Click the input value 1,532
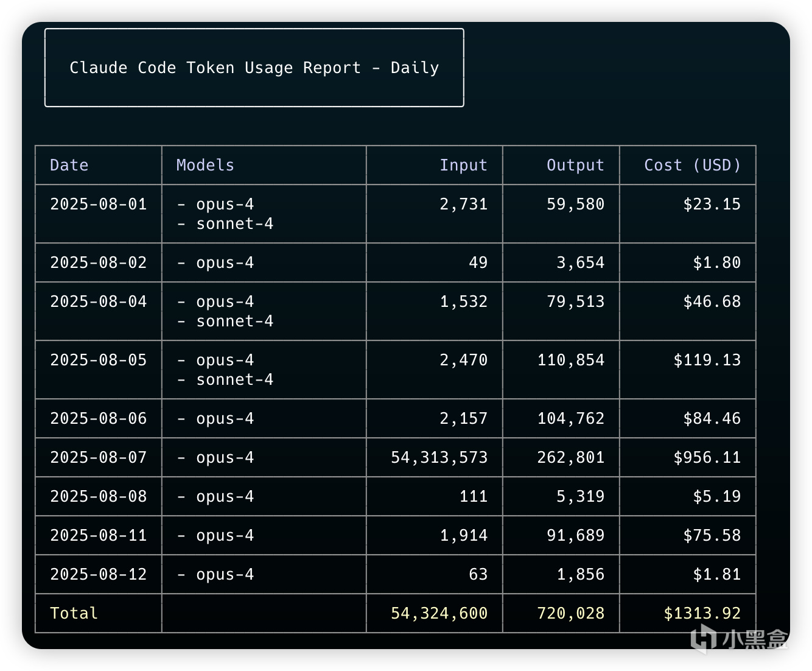The height and width of the screenshot is (671, 812). tap(464, 301)
